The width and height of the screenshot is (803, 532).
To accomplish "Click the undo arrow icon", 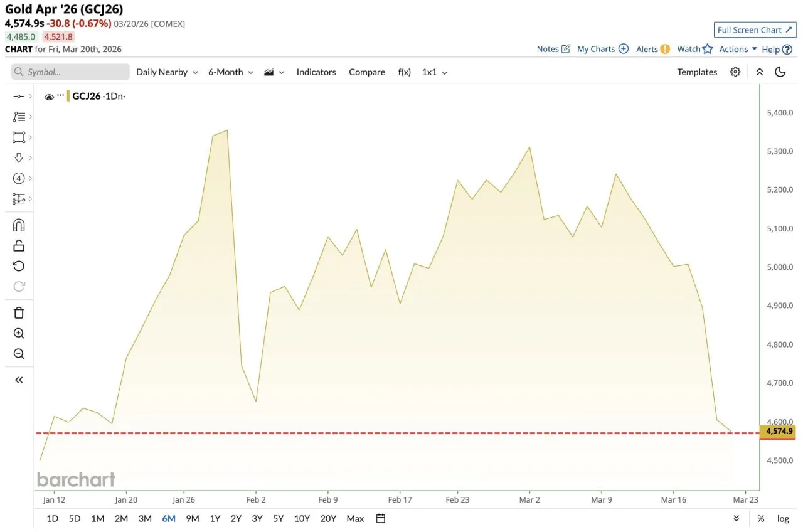I will tap(19, 266).
